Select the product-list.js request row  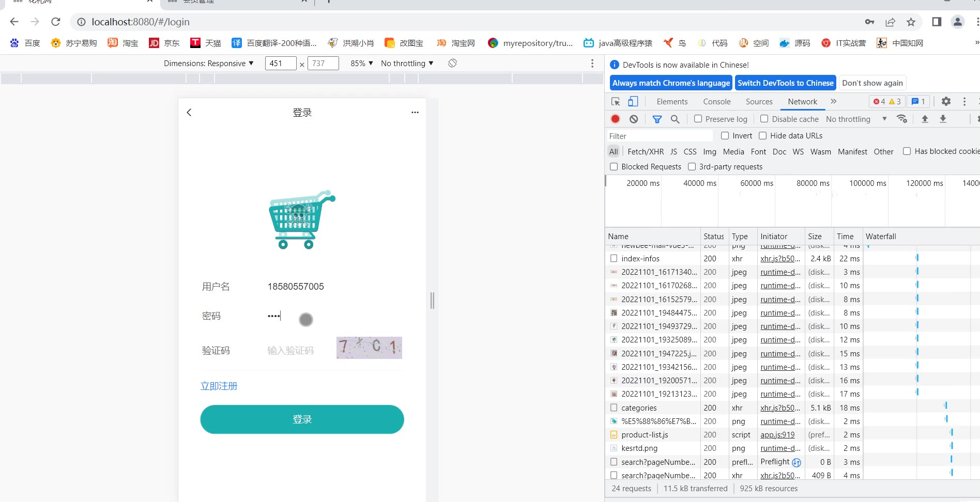click(x=792, y=435)
